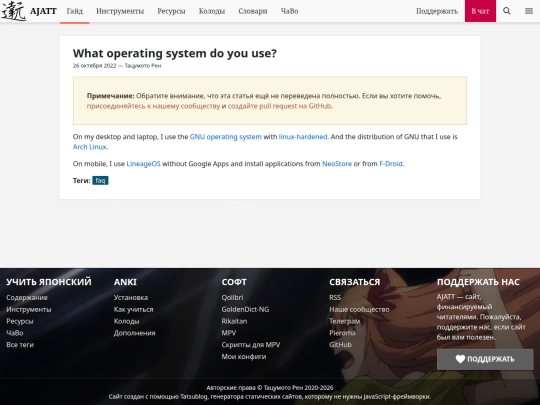
Task: Open the LineageOS link
Action: click(x=143, y=164)
